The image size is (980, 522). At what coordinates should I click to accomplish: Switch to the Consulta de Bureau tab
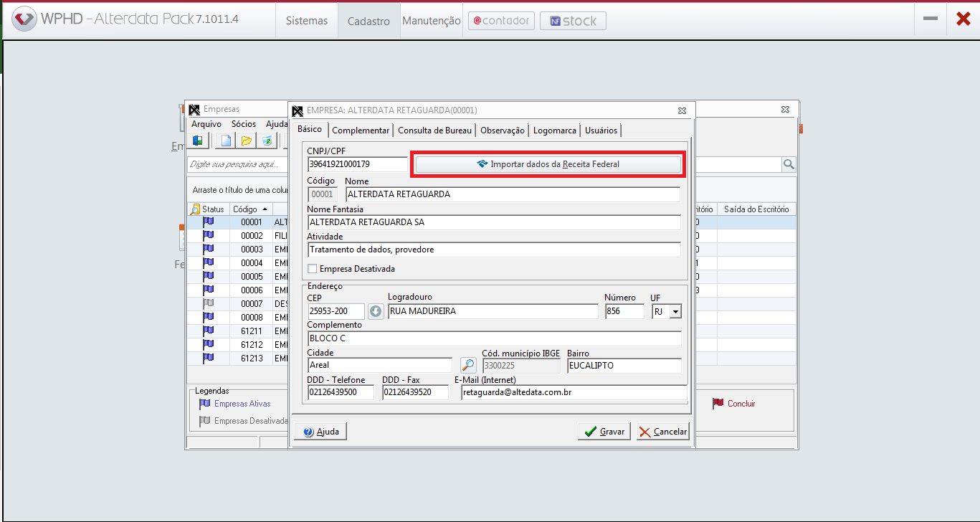(x=434, y=130)
